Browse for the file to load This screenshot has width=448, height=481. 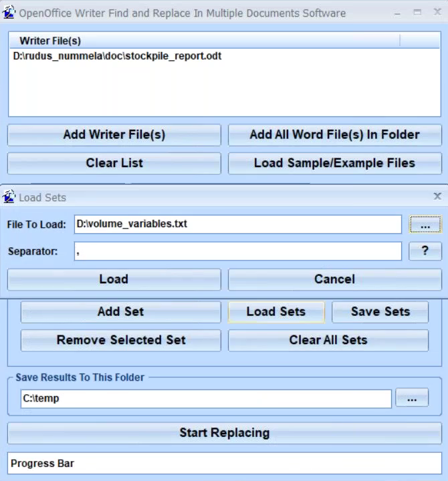tap(425, 224)
